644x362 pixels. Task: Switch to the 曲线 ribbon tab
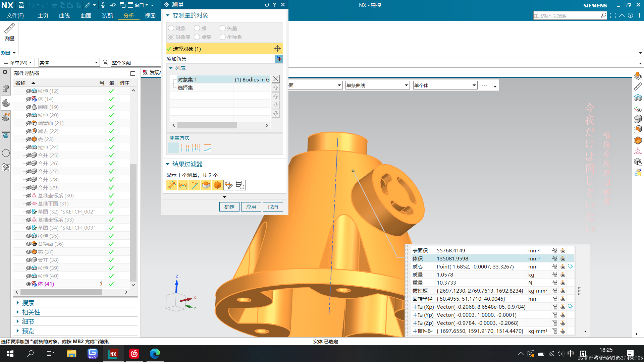point(64,15)
